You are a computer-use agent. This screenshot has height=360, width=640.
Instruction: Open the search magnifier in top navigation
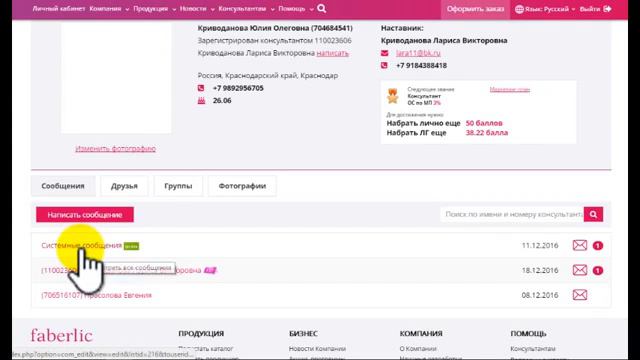[x=322, y=8]
